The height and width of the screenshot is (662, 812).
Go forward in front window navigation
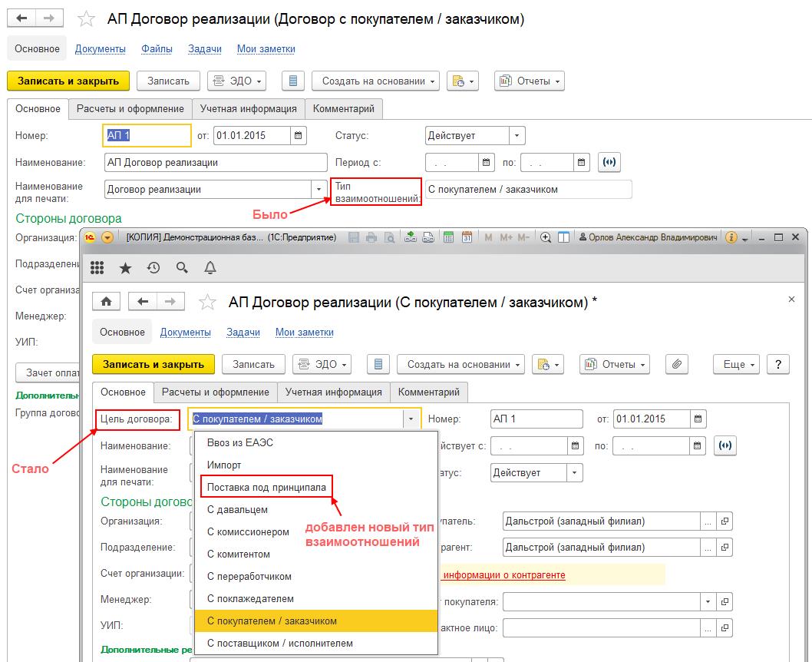170,302
